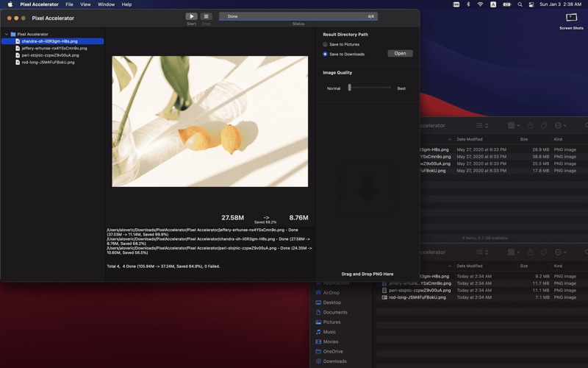Open the Apple menu
Screen dimensions: 588x368
tap(10, 4)
